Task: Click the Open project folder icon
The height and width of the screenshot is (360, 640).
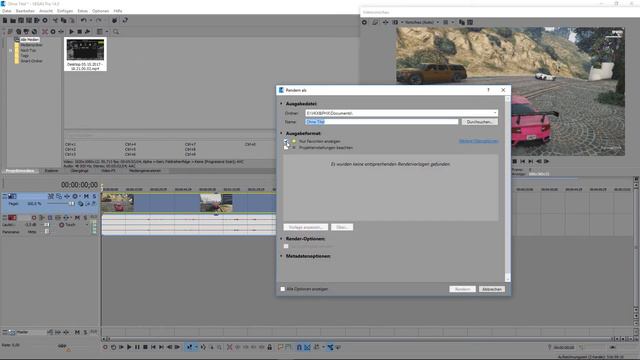Action: [x=13, y=20]
